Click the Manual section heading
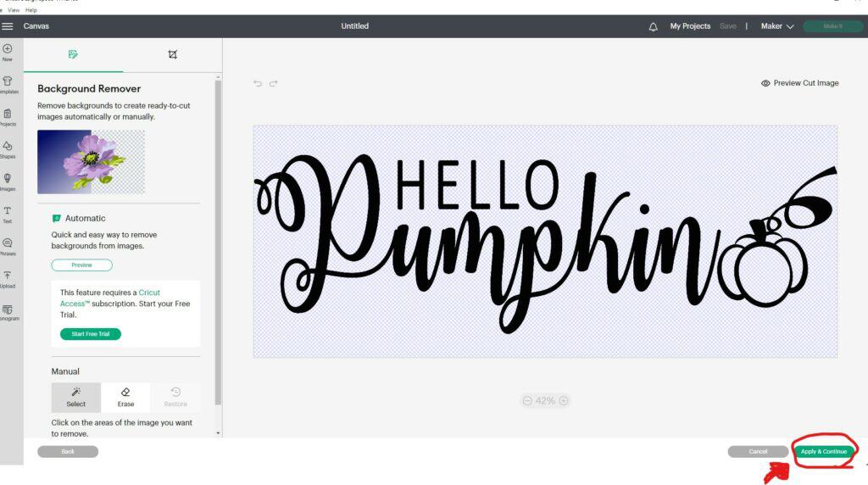868x485 pixels. (x=65, y=371)
